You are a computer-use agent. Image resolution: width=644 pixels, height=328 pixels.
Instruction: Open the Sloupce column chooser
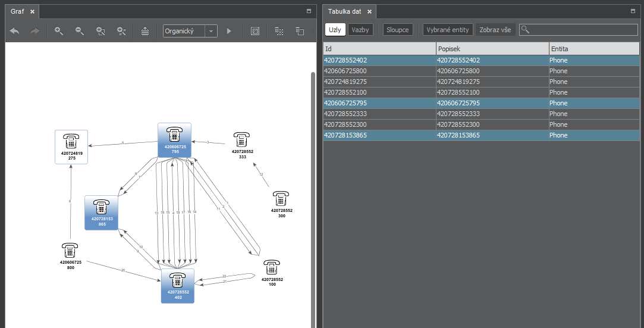click(398, 30)
